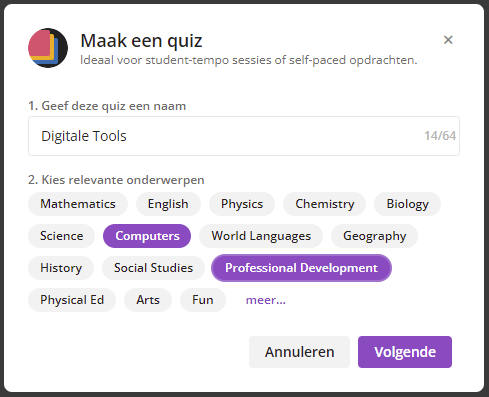Click the Annuleren button

[299, 352]
